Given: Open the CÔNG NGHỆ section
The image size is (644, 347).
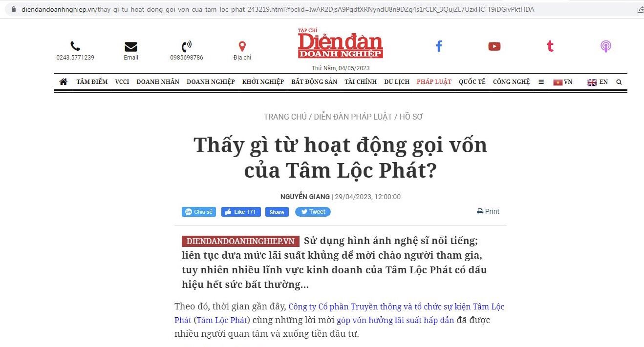Looking at the screenshot, I should [x=511, y=82].
